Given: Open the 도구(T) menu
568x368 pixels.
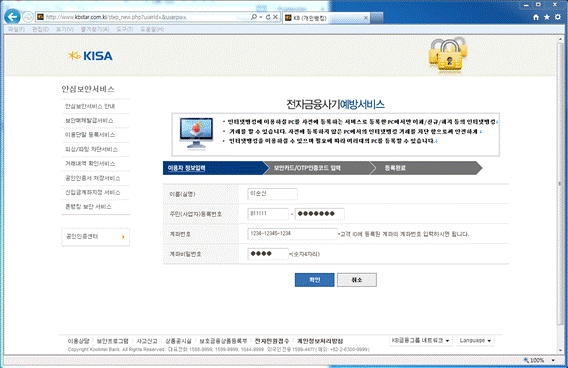Looking at the screenshot, I should point(125,29).
